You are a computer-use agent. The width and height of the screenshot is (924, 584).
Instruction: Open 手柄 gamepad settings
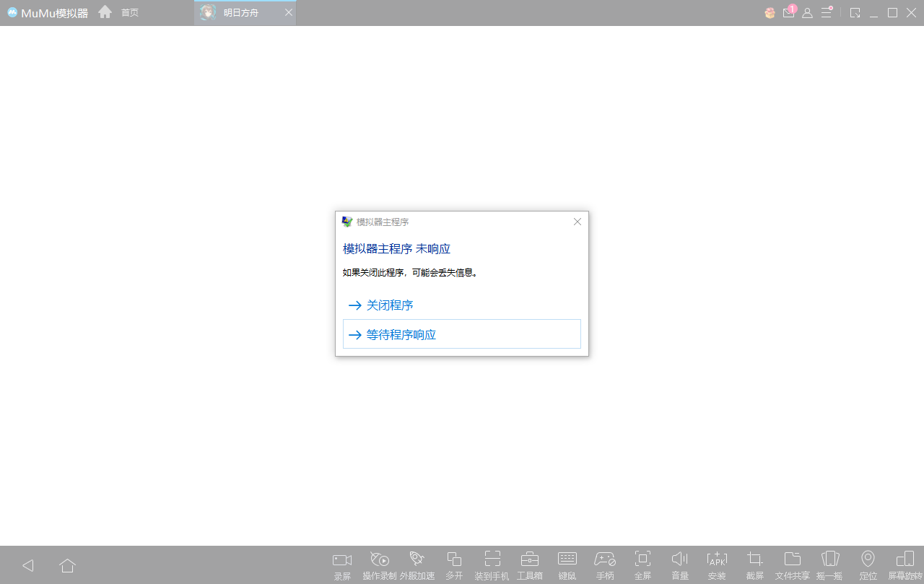(x=605, y=565)
